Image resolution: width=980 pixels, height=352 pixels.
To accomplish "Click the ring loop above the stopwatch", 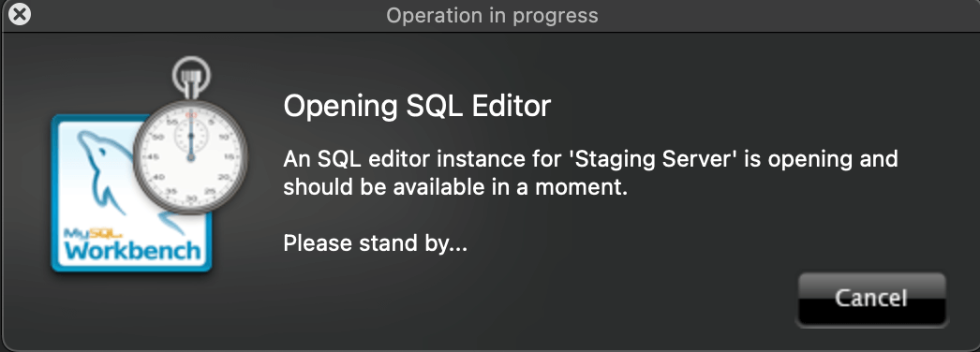I will point(191,72).
